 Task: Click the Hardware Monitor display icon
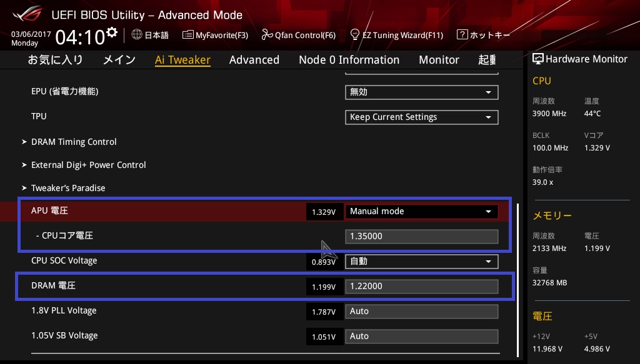538,59
